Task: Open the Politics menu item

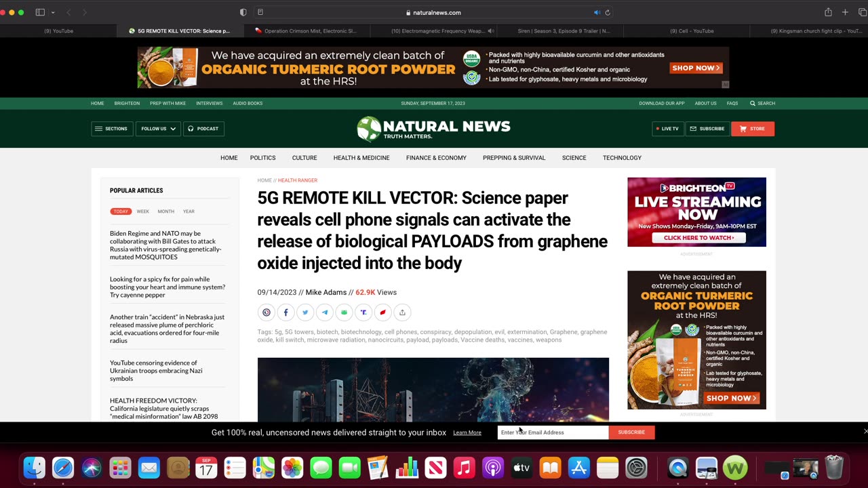Action: click(262, 158)
